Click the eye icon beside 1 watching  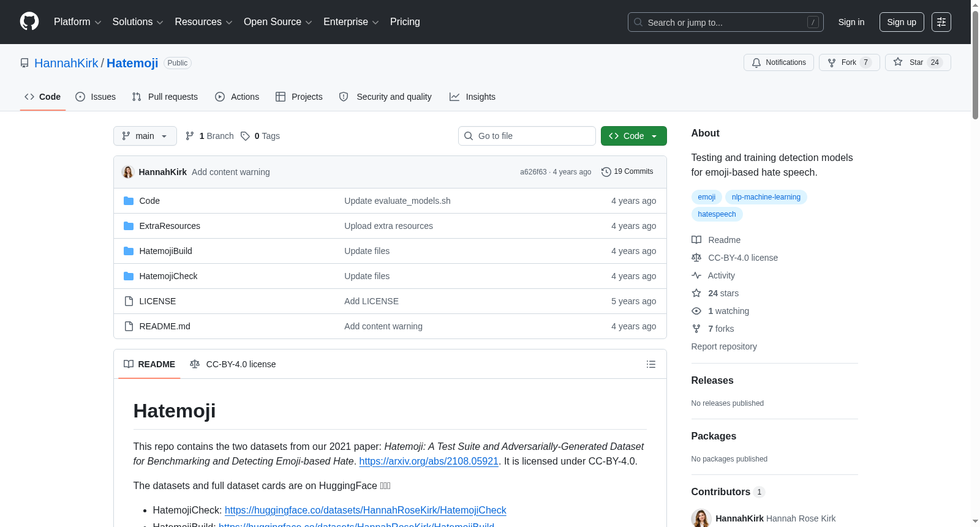[x=696, y=311]
